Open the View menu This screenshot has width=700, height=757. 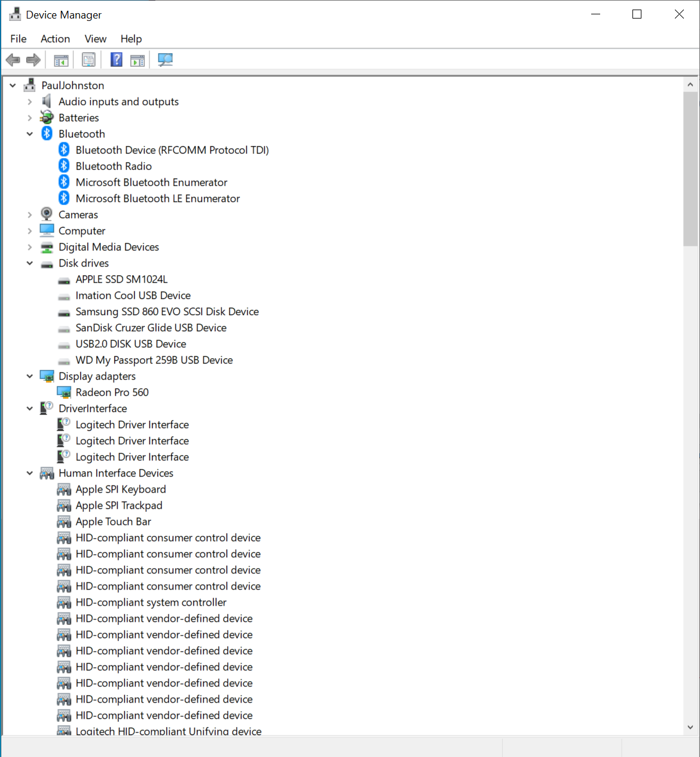pos(96,39)
